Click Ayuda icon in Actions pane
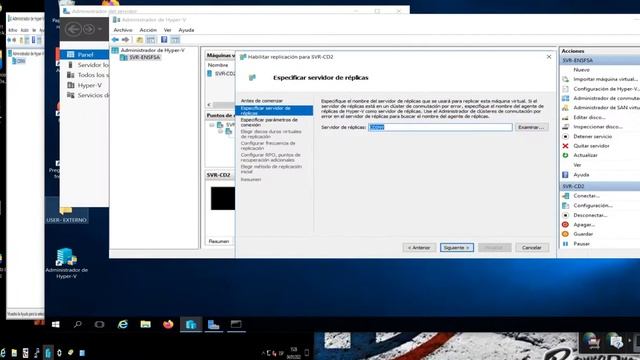The height and width of the screenshot is (360, 640). pyautogui.click(x=565, y=175)
